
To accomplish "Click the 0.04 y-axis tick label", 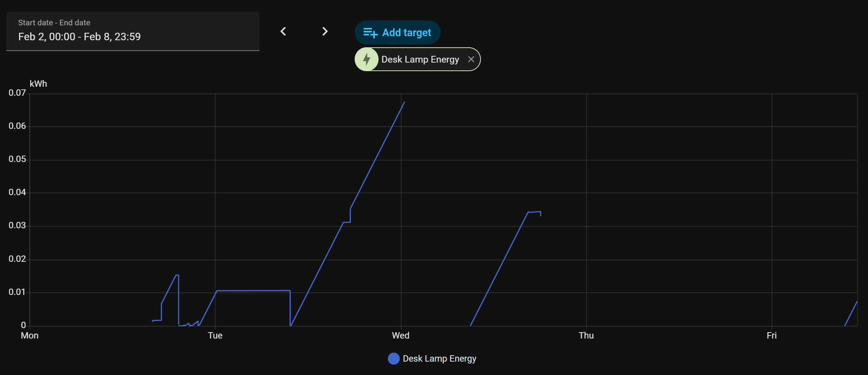I will pos(17,192).
